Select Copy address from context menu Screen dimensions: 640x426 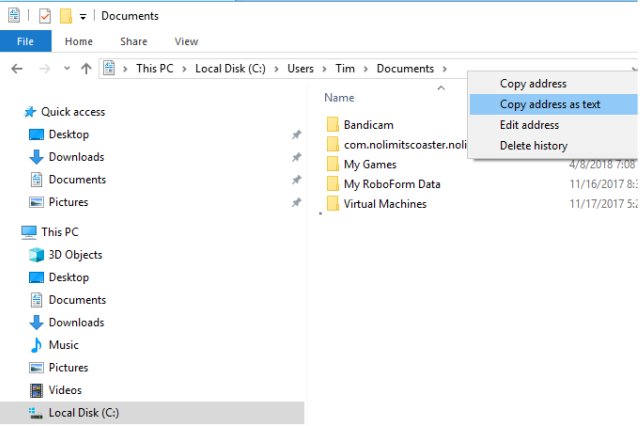point(553,84)
